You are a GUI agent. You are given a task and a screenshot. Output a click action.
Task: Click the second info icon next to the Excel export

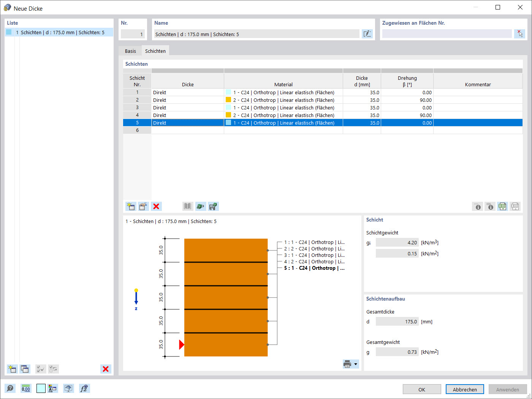coord(490,206)
